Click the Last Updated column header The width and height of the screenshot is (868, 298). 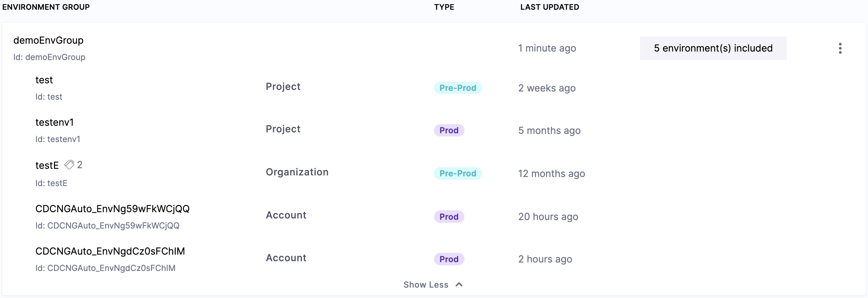[549, 7]
